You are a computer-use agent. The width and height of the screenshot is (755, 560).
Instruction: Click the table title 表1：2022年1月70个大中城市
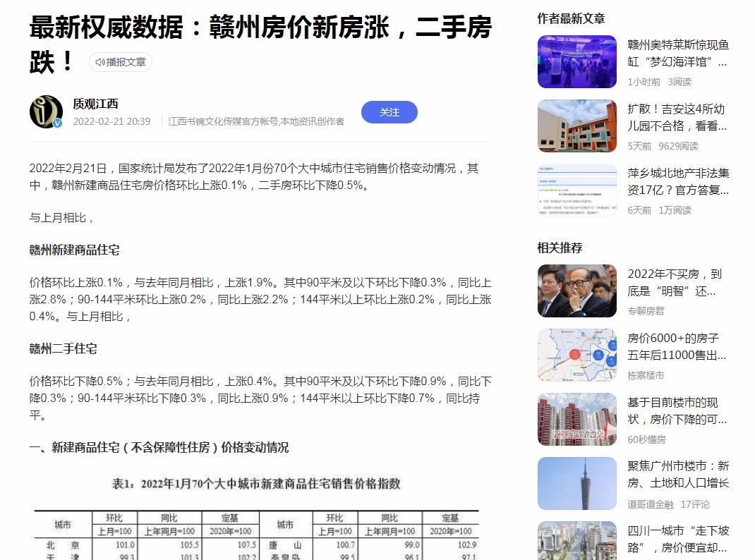256,484
